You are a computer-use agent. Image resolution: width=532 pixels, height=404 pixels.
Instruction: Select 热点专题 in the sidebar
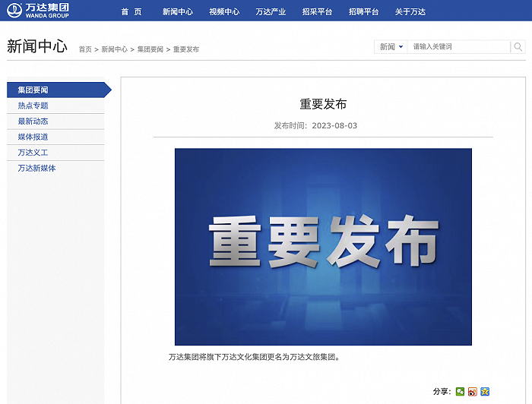coord(33,106)
